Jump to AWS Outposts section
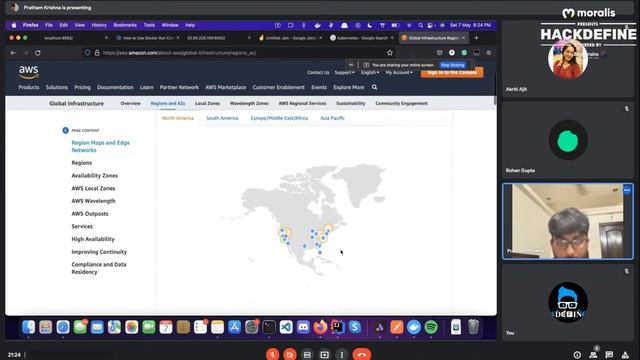This screenshot has height=360, width=640. pos(90,213)
